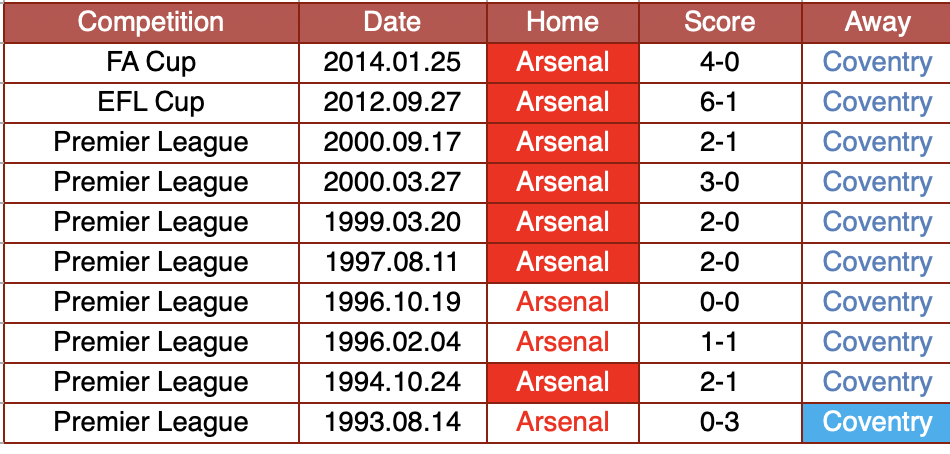950x454 pixels.
Task: Click the 4-0 score cell
Action: [720, 62]
